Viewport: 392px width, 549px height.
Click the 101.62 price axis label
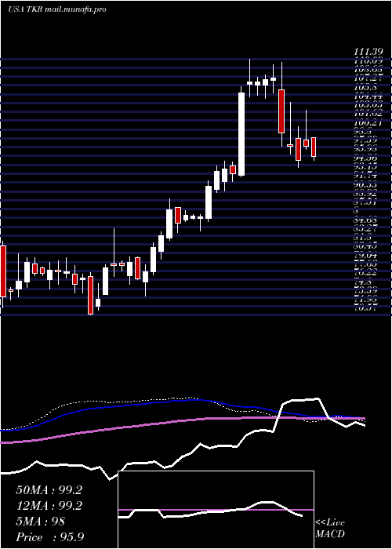point(369,114)
